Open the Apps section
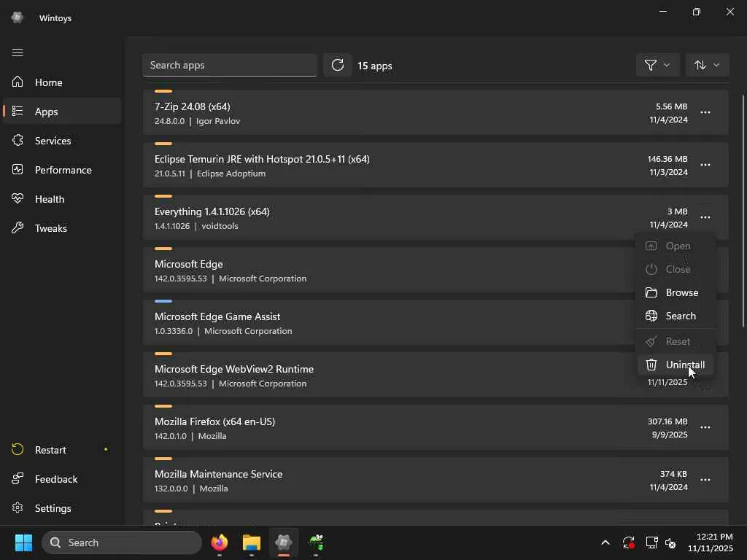 coord(62,112)
